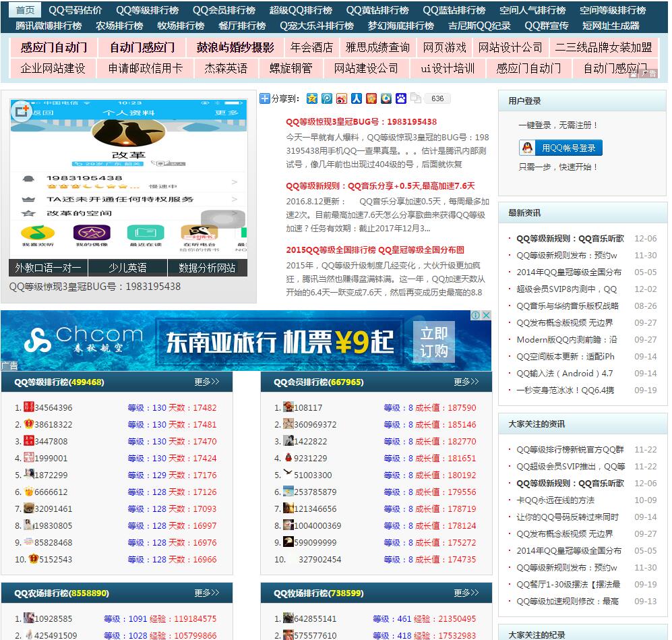Open 短网址生成器 navigation item
This screenshot has height=640, width=672.
tap(611, 26)
